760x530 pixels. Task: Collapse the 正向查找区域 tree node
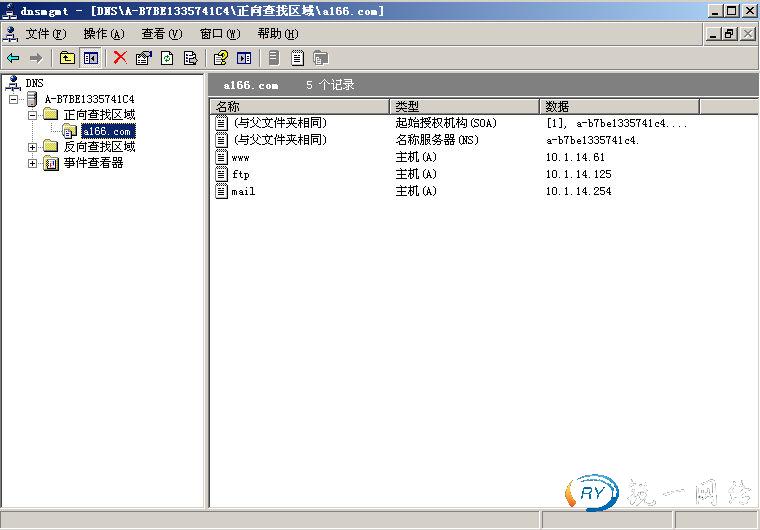tap(32, 115)
